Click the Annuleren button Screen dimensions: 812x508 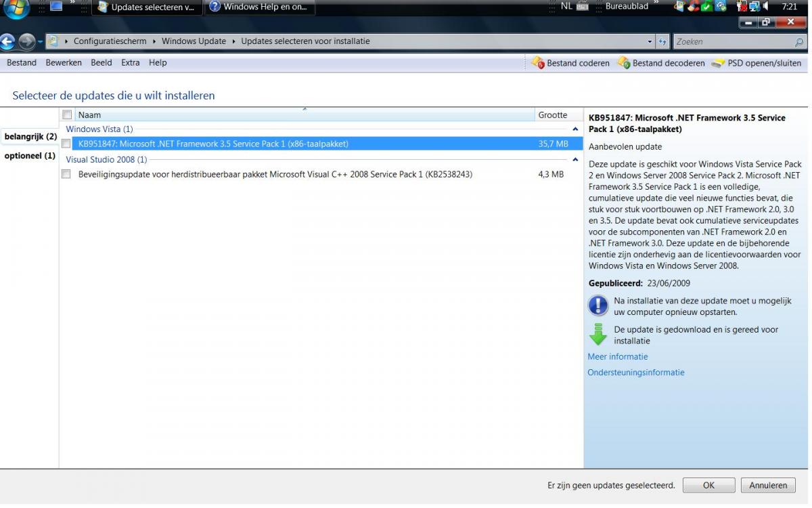tap(768, 485)
